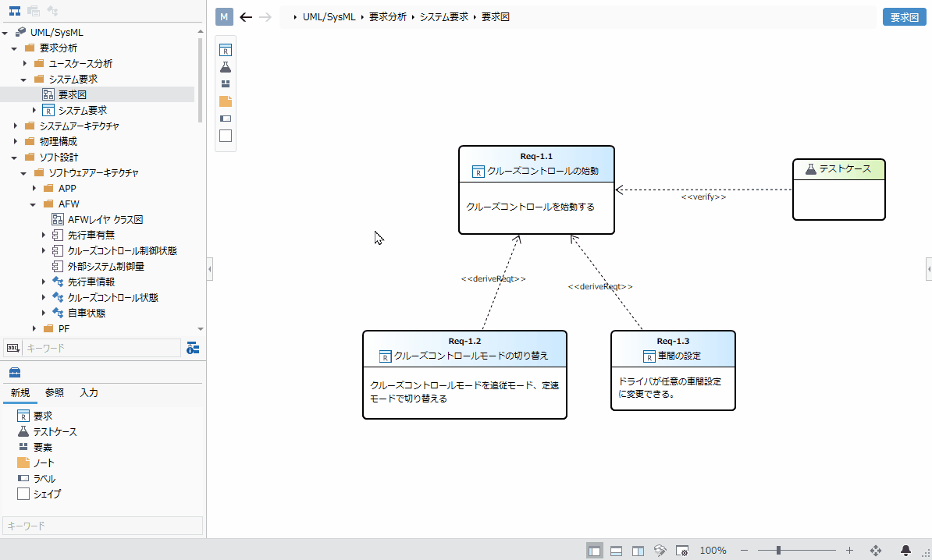This screenshot has width=932, height=560.
Task: Pick the shape square tool in canvas palette
Action: point(226,136)
